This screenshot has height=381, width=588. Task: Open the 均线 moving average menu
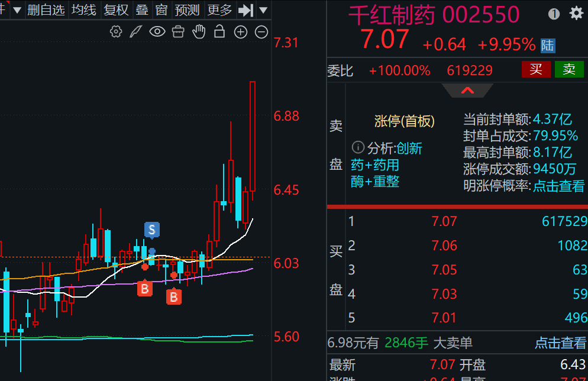point(84,10)
